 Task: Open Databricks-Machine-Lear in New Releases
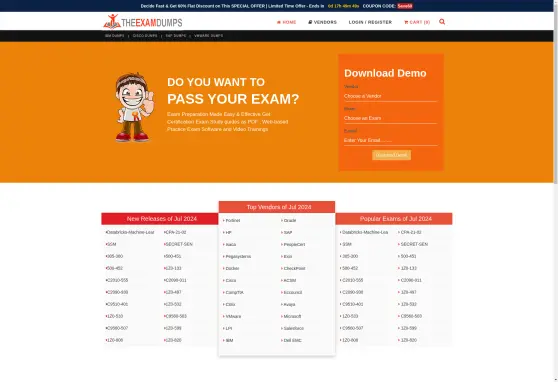point(130,232)
